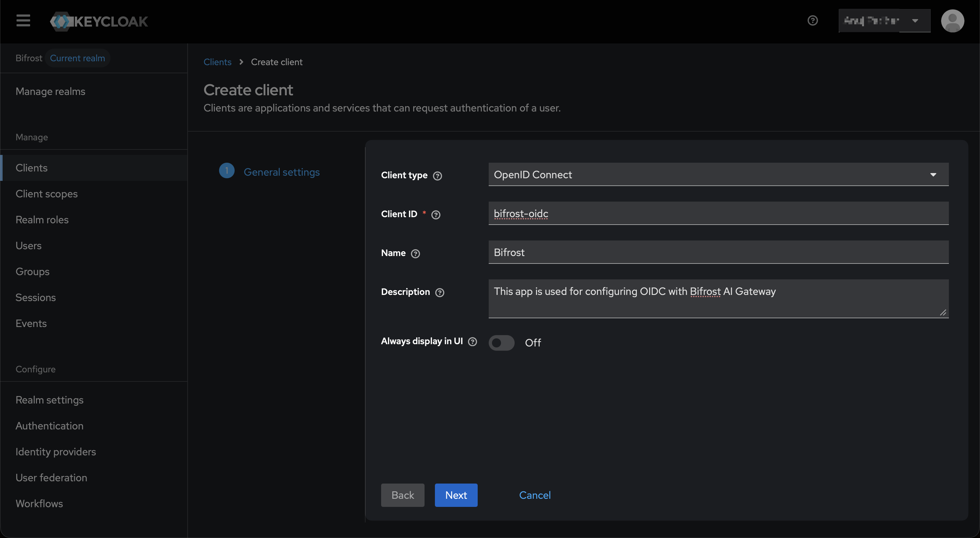
Task: Open Realm settings
Action: pos(94,400)
